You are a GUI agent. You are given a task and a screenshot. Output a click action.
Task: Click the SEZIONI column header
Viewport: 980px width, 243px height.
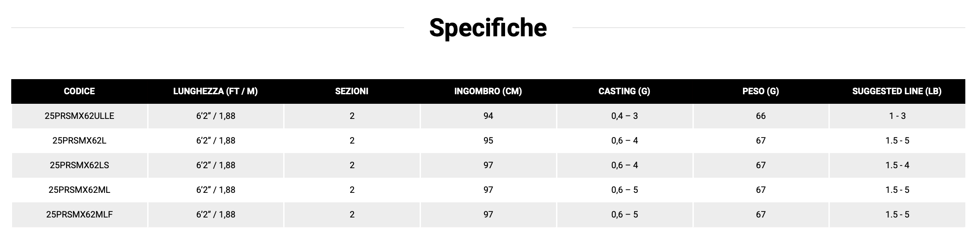[x=352, y=91]
